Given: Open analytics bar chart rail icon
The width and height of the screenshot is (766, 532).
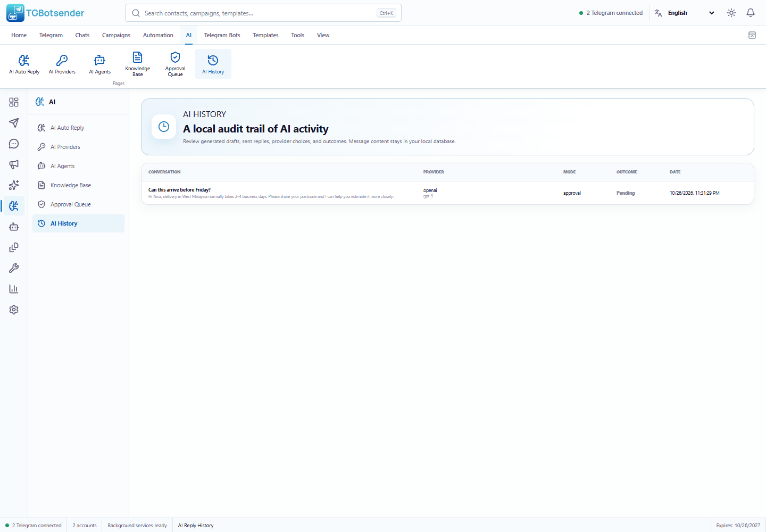Looking at the screenshot, I should 14,289.
